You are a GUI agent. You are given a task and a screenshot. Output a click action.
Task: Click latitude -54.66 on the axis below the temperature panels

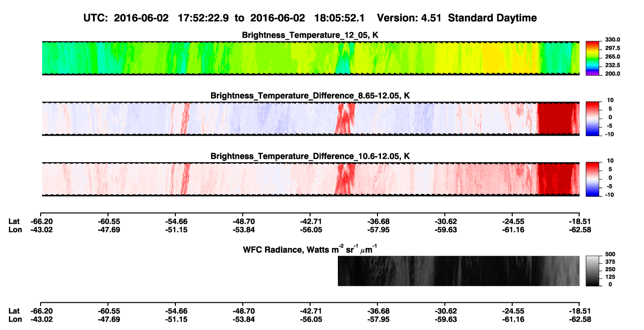[x=175, y=221]
